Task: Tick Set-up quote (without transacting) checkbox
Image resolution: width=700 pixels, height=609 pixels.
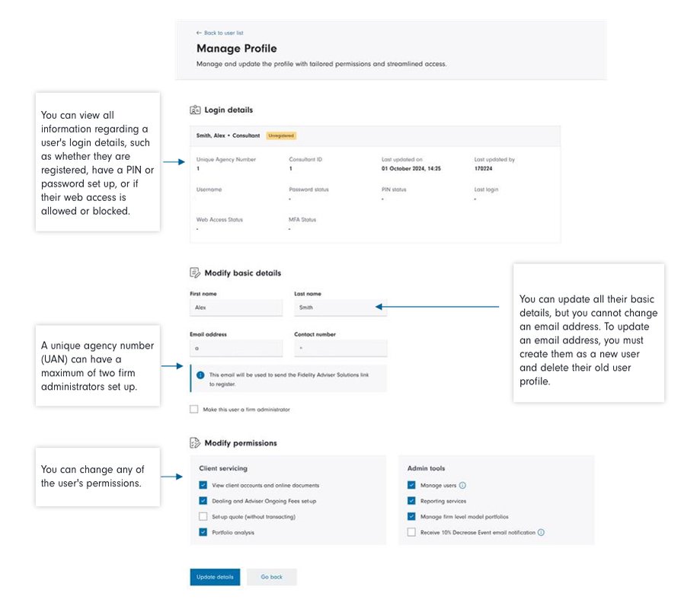Action: click(x=203, y=517)
